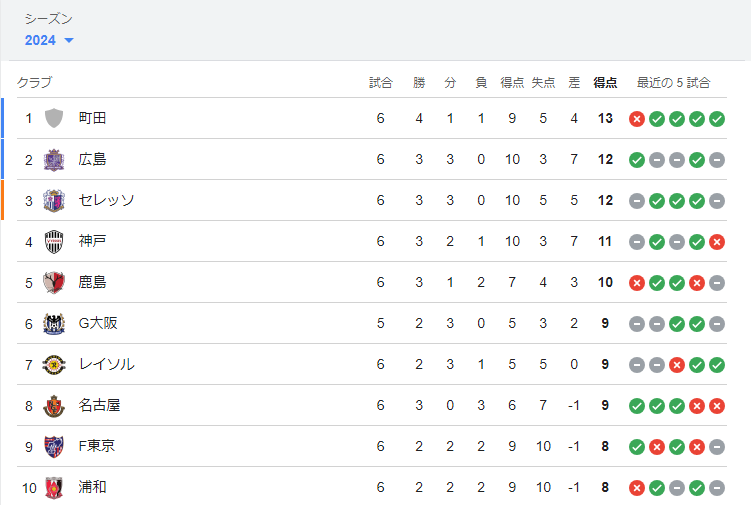Click the 最近の5試合 column header
The width and height of the screenshot is (751, 505).
click(x=673, y=82)
